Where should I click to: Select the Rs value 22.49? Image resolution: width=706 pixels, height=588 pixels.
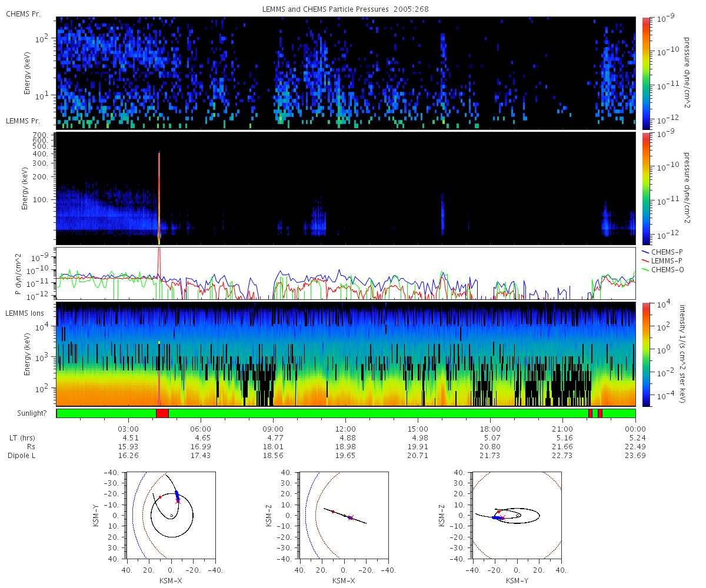[x=635, y=447]
